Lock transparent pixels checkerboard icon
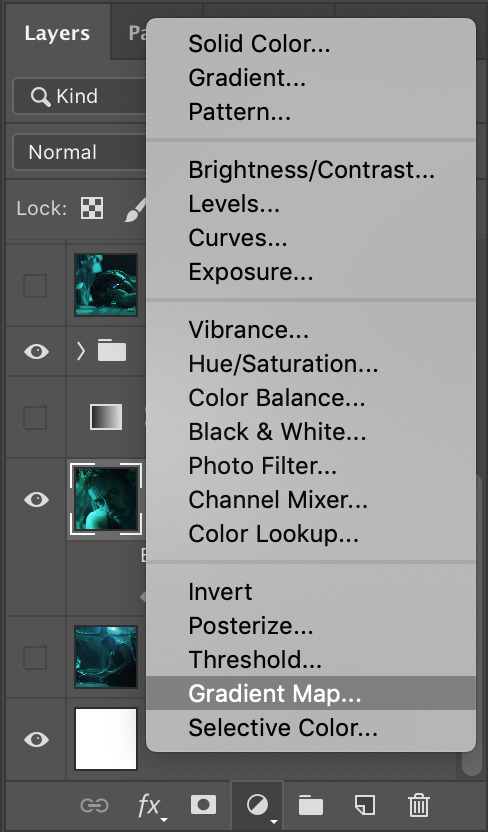The height and width of the screenshot is (832, 488). coord(92,208)
